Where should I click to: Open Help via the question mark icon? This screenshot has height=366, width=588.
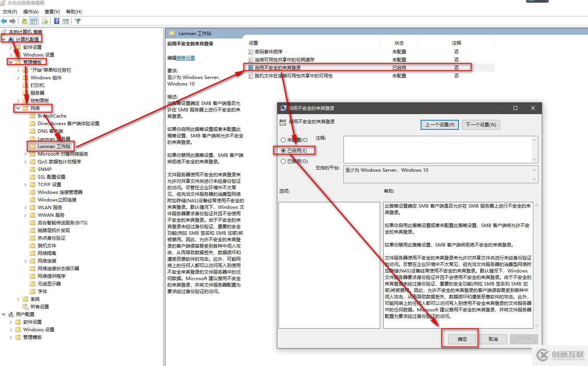[x=57, y=21]
